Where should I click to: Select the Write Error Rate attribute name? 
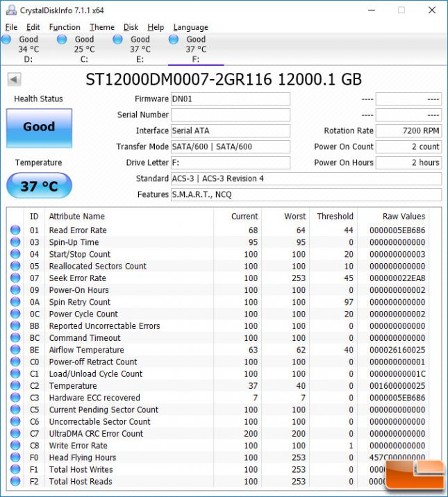[78, 446]
